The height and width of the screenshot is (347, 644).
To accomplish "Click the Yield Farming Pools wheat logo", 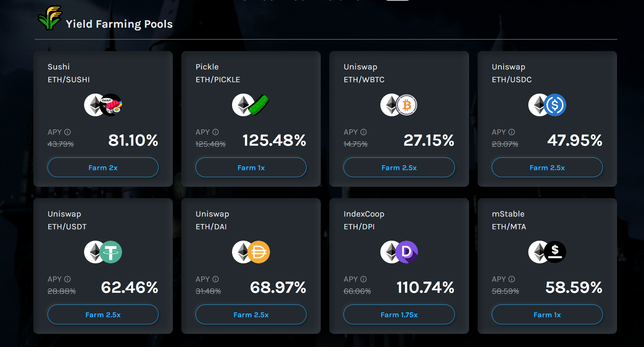I will (x=50, y=18).
